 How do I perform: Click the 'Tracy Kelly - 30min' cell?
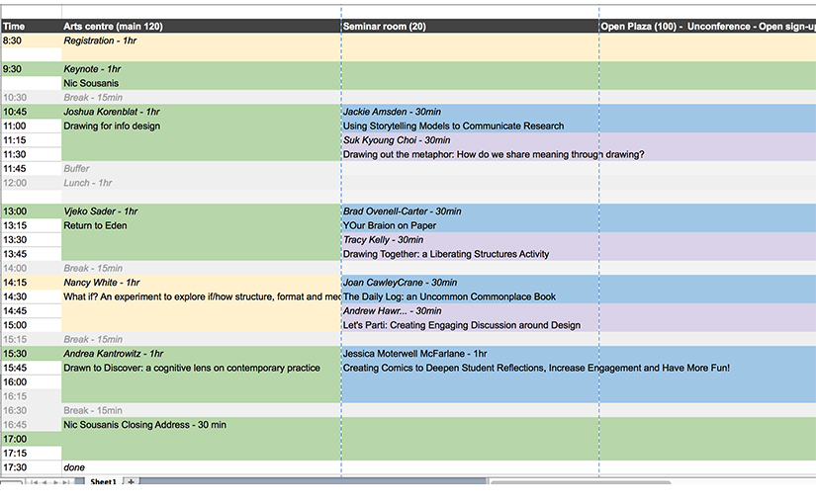[470, 240]
